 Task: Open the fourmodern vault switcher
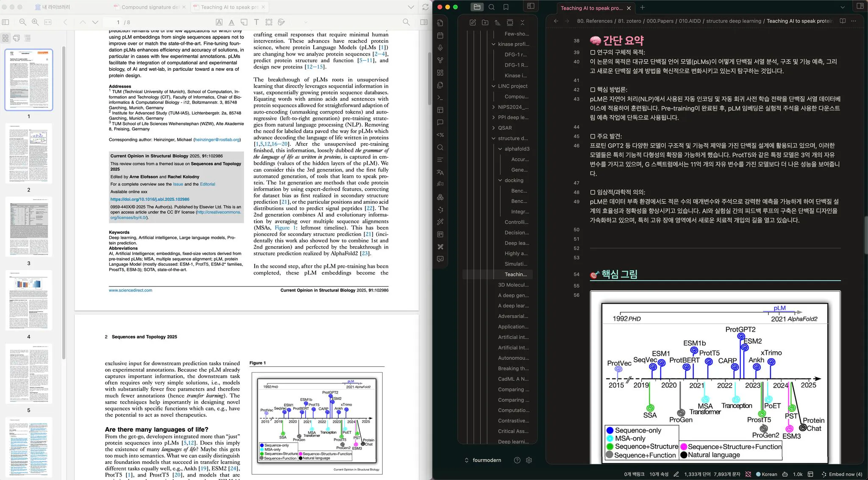pyautogui.click(x=483, y=460)
